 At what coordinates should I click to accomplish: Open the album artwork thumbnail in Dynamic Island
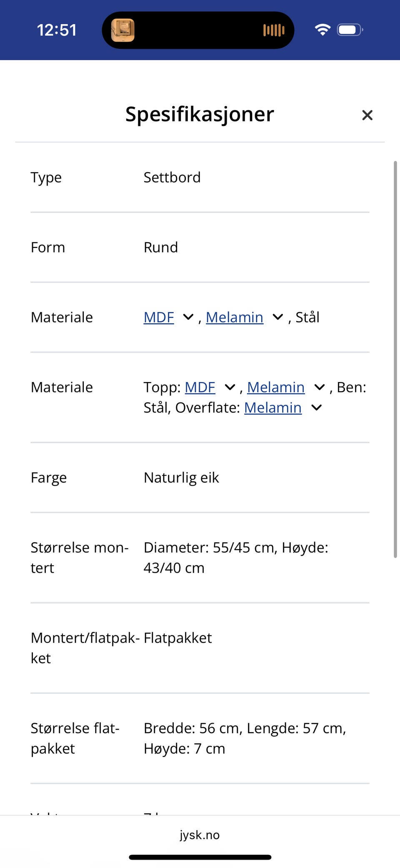click(122, 30)
